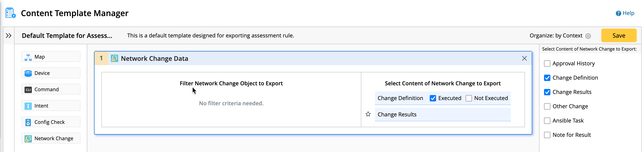Click the Save button
This screenshot has width=644, height=152.
click(619, 36)
